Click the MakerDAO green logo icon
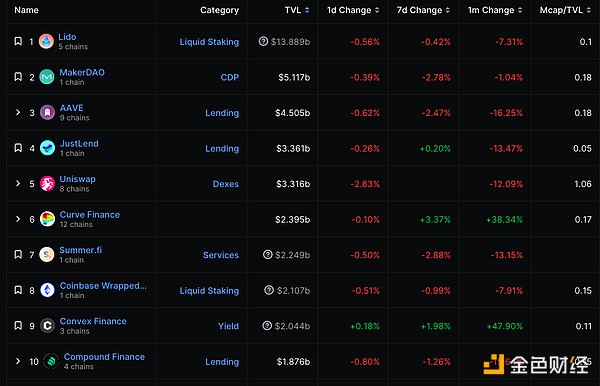Viewport: 600px width, 386px height. coord(47,77)
